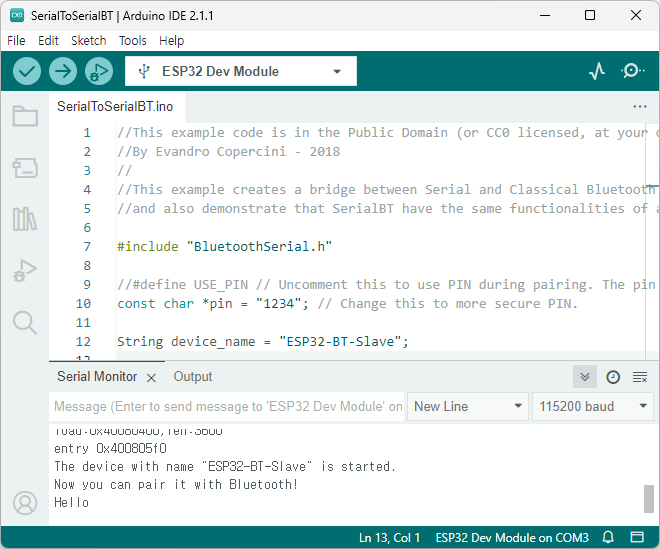Open the Tools menu
The height and width of the screenshot is (549, 660).
pos(133,41)
